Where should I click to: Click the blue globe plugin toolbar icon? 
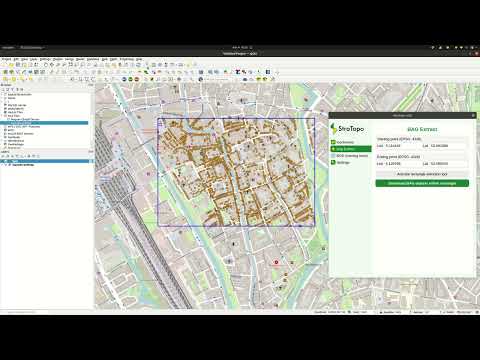point(124,79)
